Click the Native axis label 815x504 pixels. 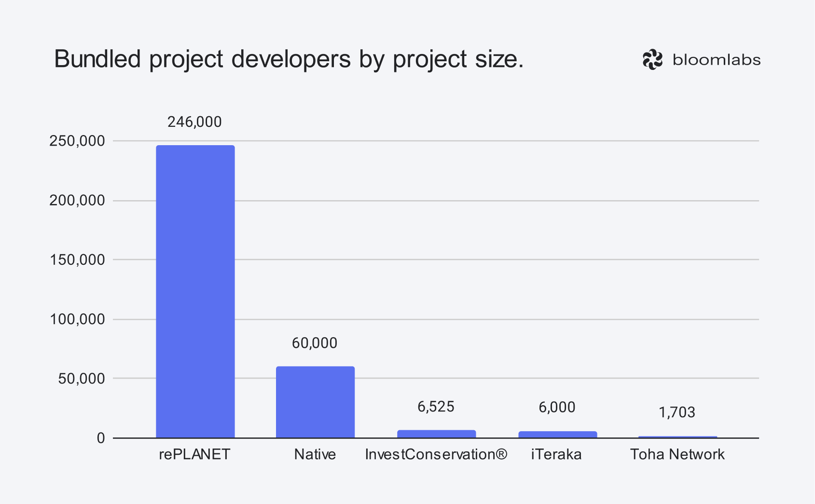(x=315, y=454)
